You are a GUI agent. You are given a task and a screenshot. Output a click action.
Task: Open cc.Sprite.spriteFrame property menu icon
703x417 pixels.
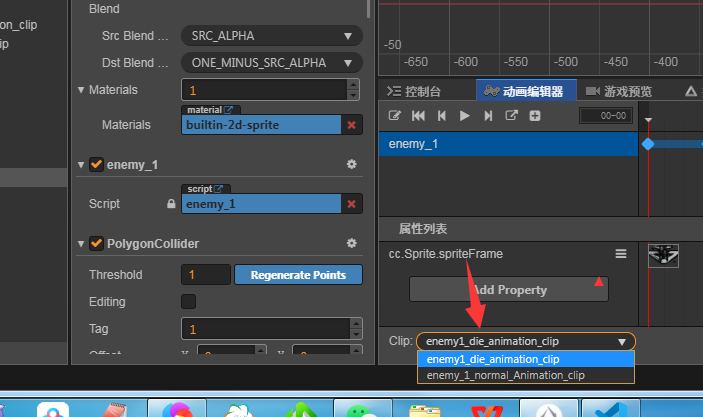[620, 254]
